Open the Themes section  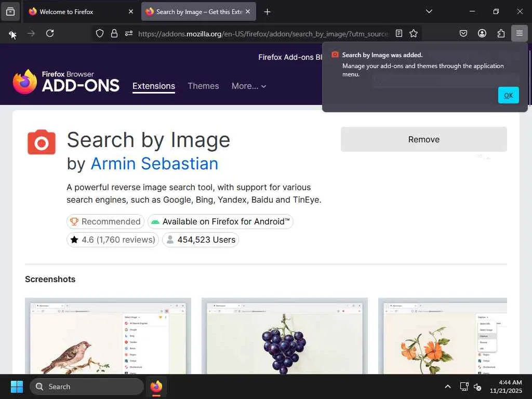pyautogui.click(x=203, y=86)
